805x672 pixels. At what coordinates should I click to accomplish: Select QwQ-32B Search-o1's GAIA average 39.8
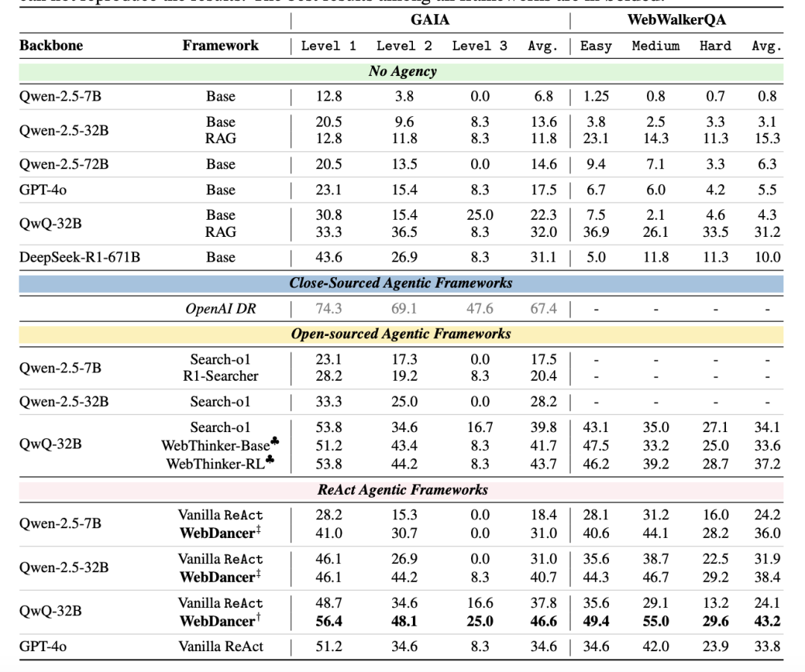(x=543, y=428)
